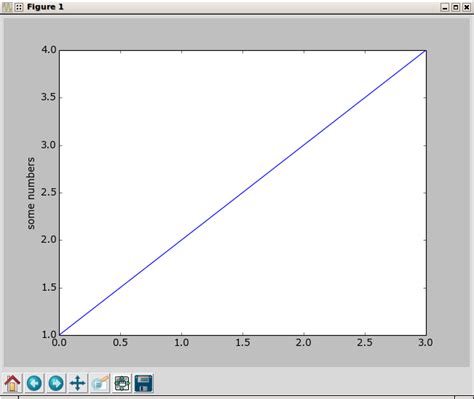This screenshot has width=474, height=399.
Task: Click the matplotlib app icon in title bar
Action: click(x=7, y=7)
